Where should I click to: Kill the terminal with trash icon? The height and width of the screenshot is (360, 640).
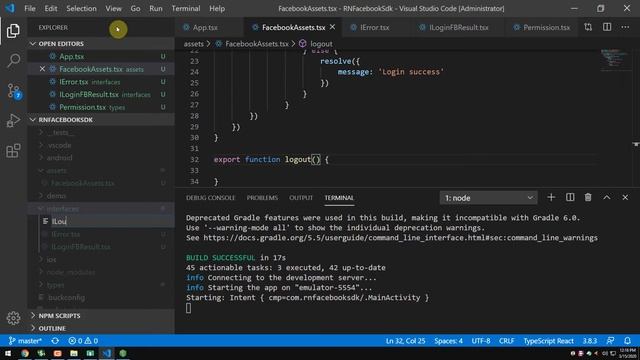click(x=588, y=198)
